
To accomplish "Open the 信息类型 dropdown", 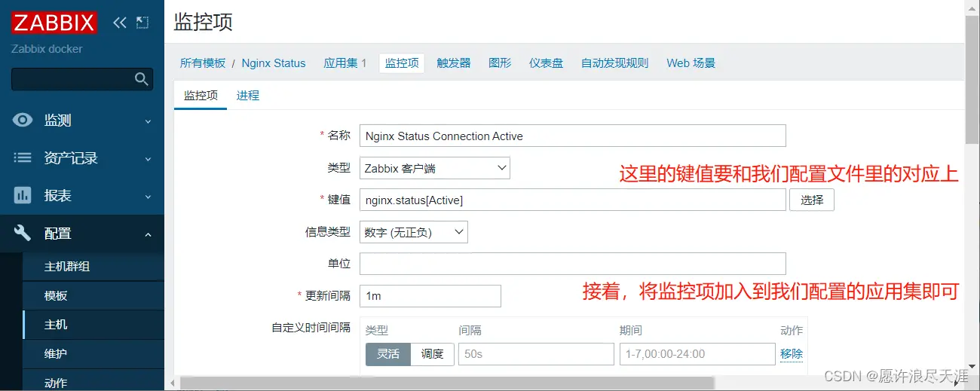I will [413, 232].
